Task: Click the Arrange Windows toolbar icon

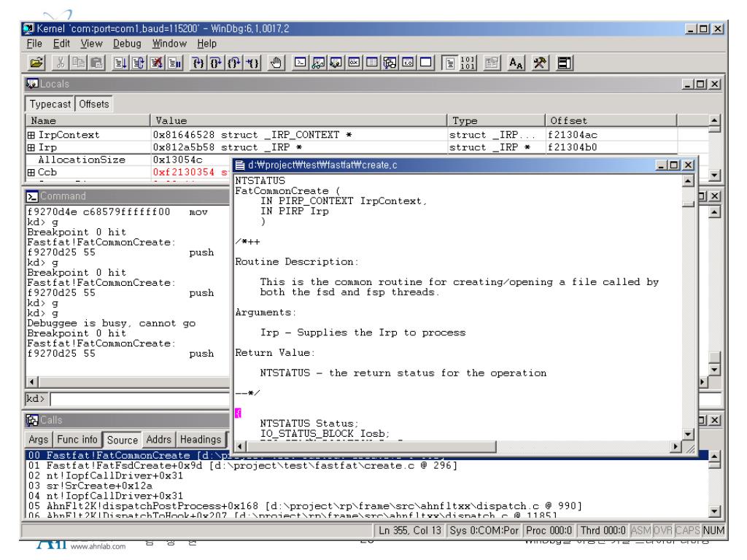Action: (564, 63)
